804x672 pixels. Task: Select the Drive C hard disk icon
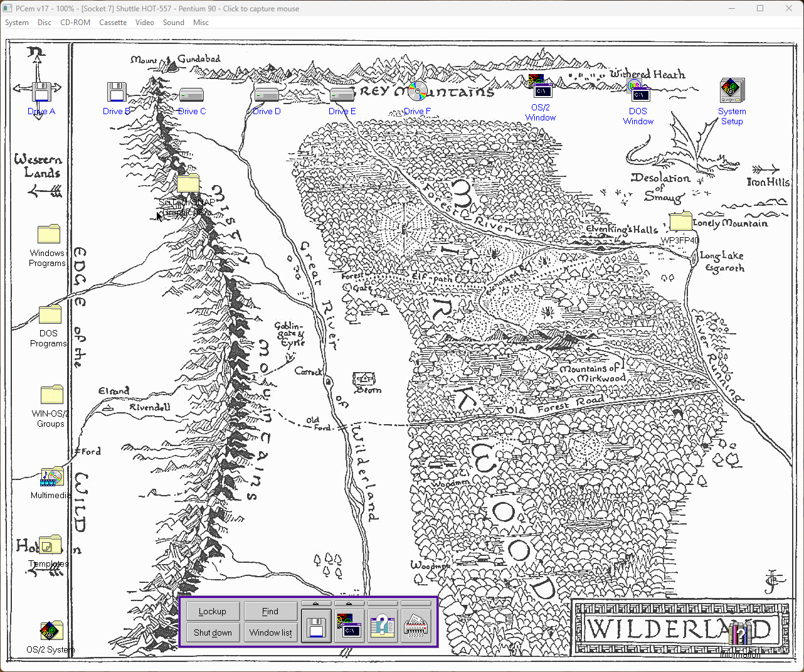[x=191, y=95]
